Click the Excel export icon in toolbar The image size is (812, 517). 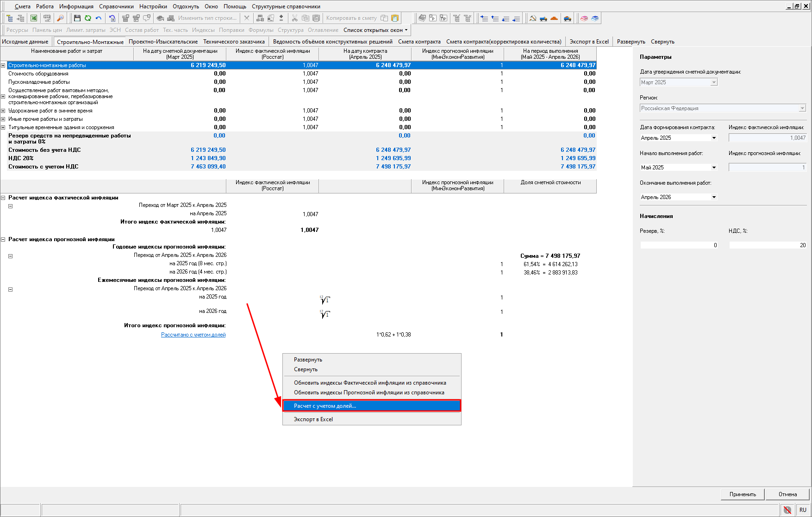[34, 18]
